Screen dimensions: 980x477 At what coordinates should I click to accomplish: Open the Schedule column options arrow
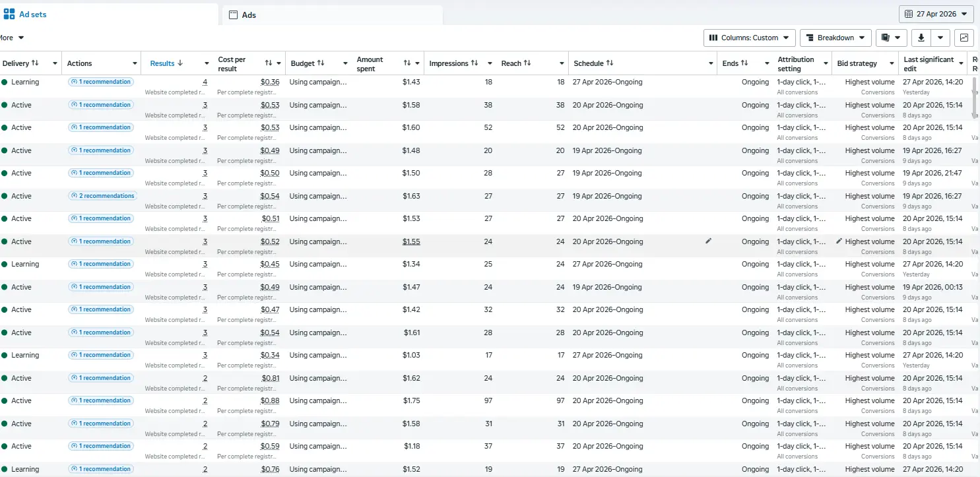pyautogui.click(x=711, y=63)
